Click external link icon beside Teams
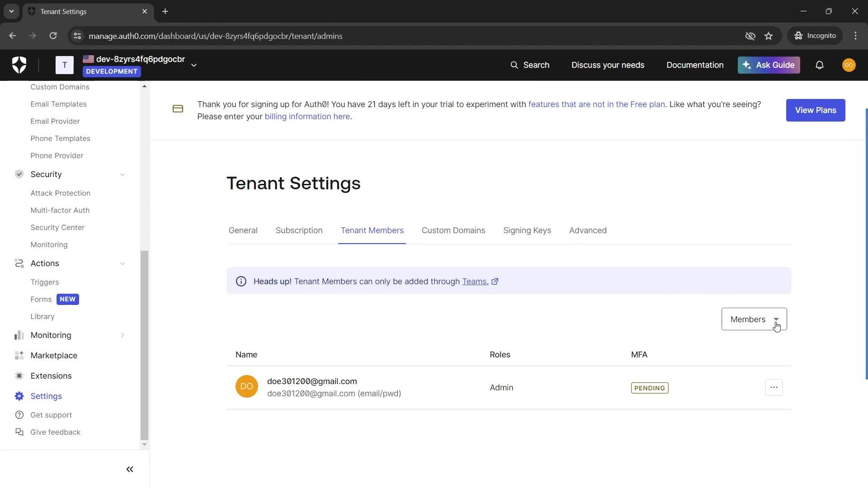868x488 pixels. tap(495, 282)
